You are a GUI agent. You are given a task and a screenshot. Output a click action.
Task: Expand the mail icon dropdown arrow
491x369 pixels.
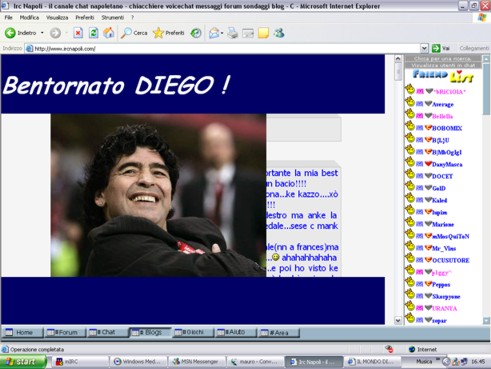222,33
